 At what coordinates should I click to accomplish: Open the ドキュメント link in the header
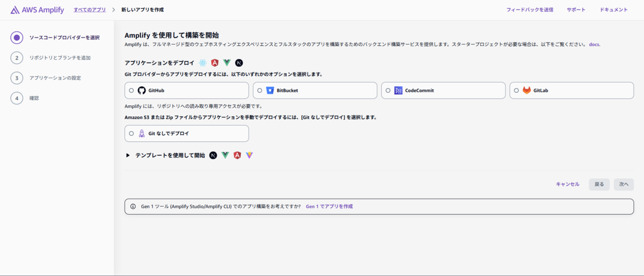click(614, 10)
